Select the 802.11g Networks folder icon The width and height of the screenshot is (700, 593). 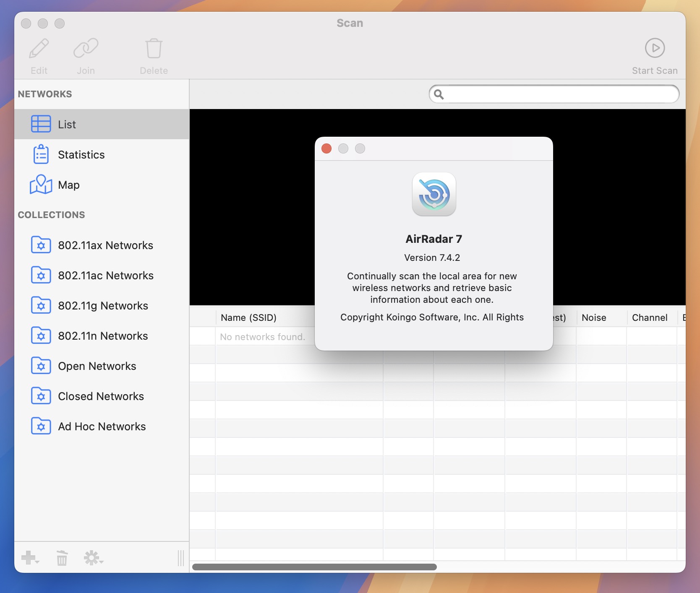point(41,305)
